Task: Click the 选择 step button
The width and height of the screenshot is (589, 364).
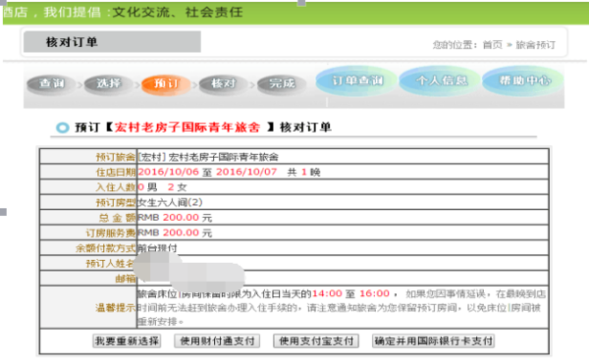Action: click(x=109, y=83)
